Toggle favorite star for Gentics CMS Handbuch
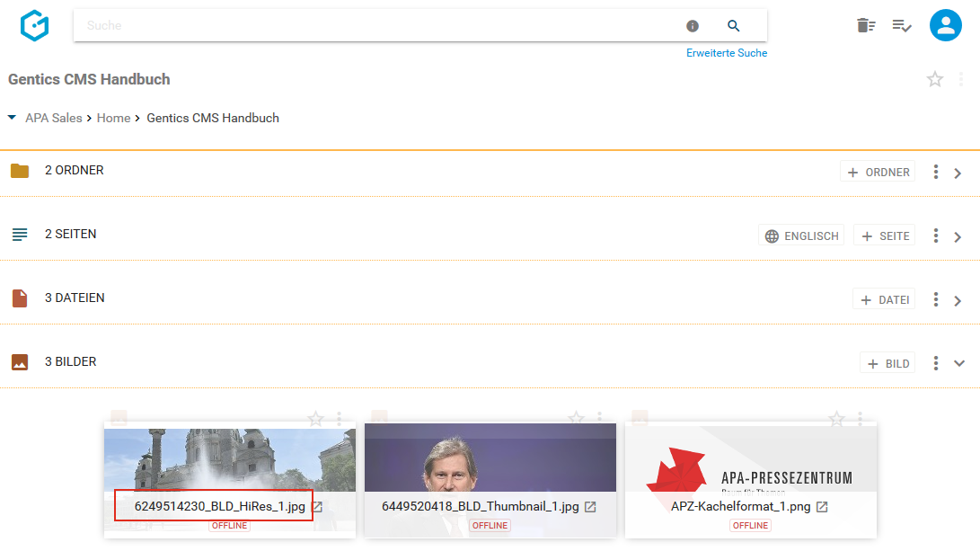Image resolution: width=980 pixels, height=560 pixels. (x=935, y=79)
